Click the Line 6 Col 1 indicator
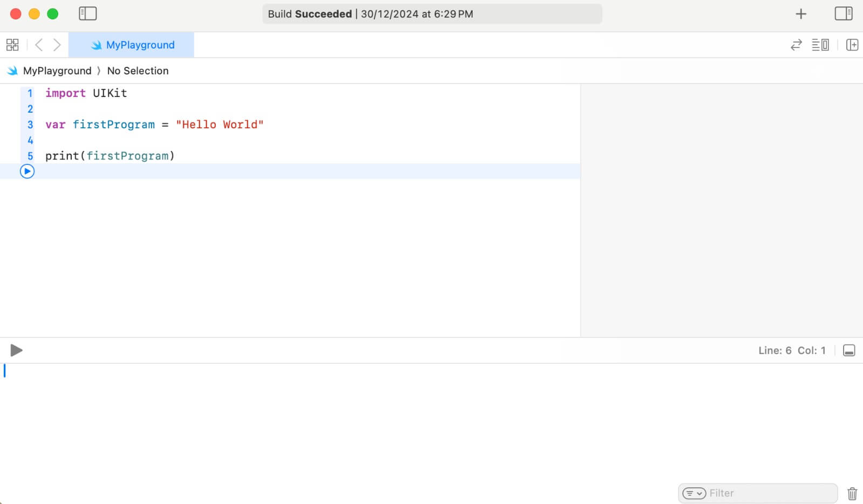The height and width of the screenshot is (504, 863). (x=791, y=350)
